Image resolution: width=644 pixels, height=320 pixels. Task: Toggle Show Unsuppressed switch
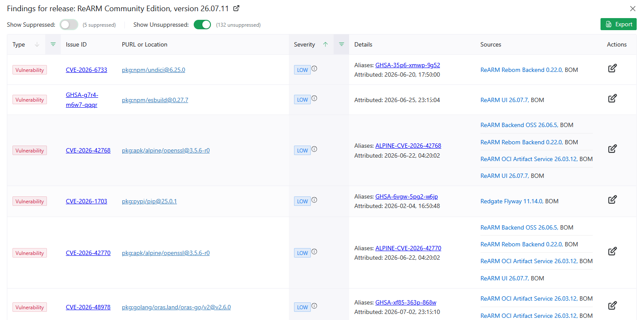(x=202, y=25)
